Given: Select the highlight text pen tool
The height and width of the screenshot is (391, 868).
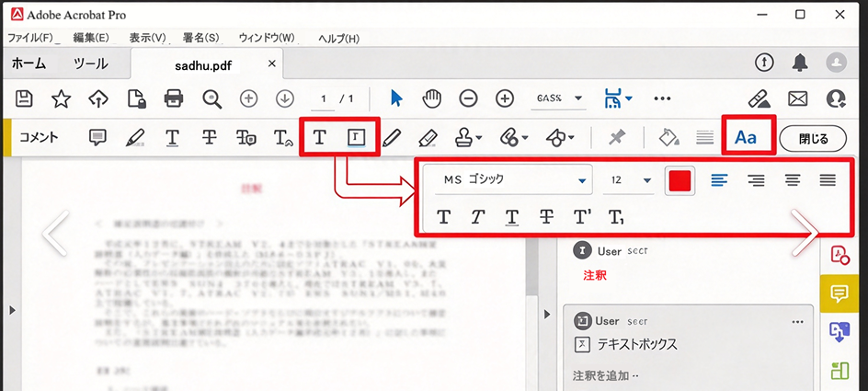Looking at the screenshot, I should (x=134, y=137).
